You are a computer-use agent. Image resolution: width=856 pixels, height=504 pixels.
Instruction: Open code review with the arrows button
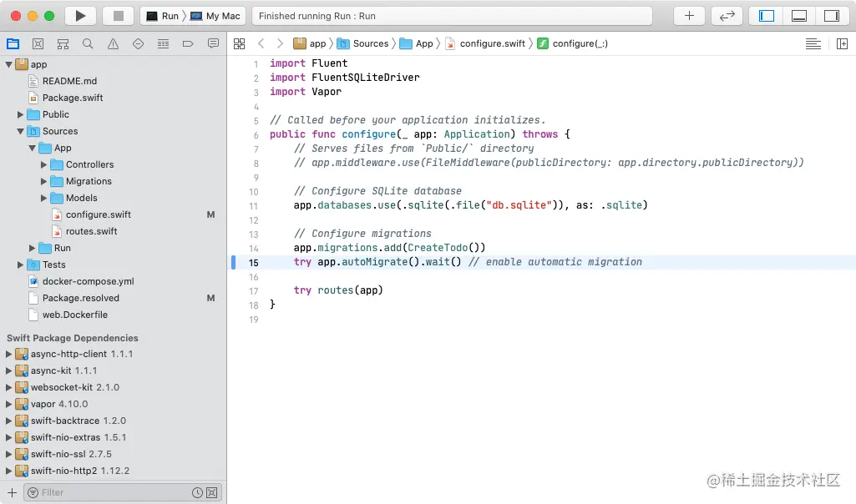pos(727,16)
